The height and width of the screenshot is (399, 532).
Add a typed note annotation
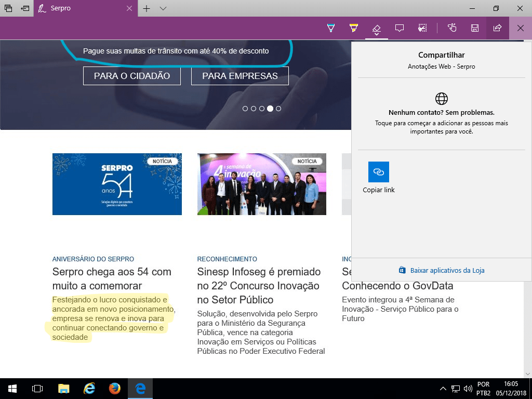click(x=400, y=28)
